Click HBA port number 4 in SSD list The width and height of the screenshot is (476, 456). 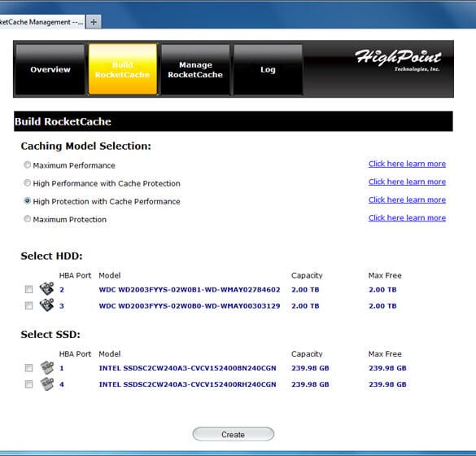tap(62, 384)
